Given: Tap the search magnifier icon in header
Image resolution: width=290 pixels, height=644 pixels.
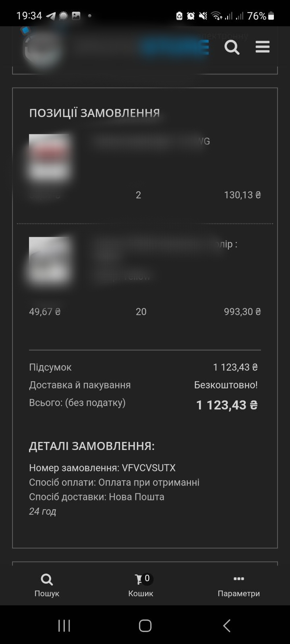Looking at the screenshot, I should click(x=232, y=47).
